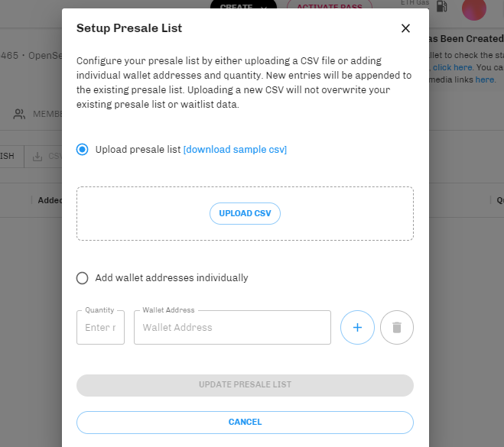Focus the Quantity input field
The width and height of the screenshot is (504, 447).
click(100, 327)
